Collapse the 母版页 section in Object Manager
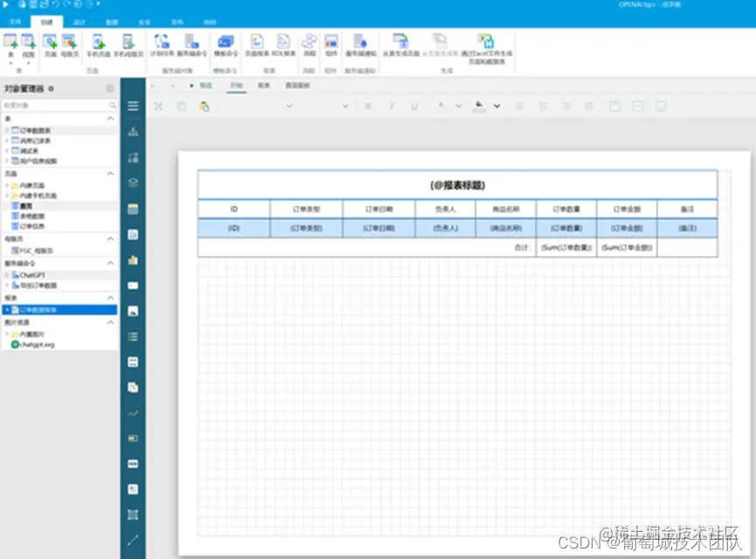 110,239
